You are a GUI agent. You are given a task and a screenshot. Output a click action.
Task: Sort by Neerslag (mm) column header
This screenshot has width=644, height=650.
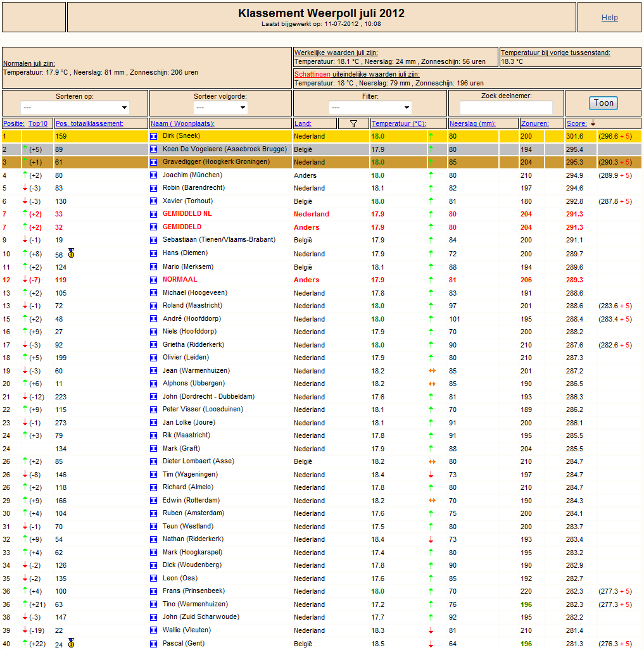pos(472,123)
